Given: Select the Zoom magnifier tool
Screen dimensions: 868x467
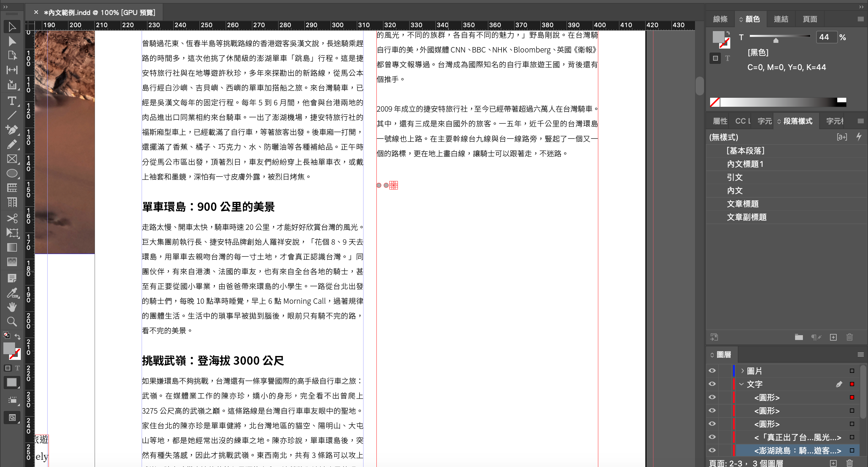Looking at the screenshot, I should coord(12,321).
